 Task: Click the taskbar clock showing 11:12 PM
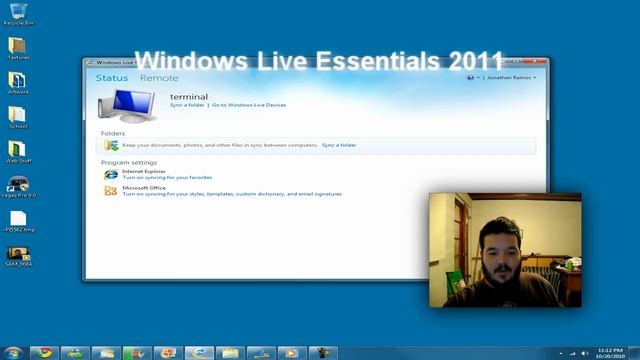tap(610, 353)
